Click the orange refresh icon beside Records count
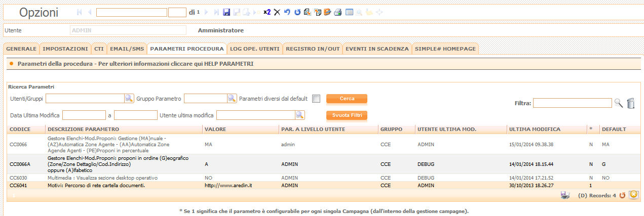The width and height of the screenshot is (644, 216). tap(622, 195)
